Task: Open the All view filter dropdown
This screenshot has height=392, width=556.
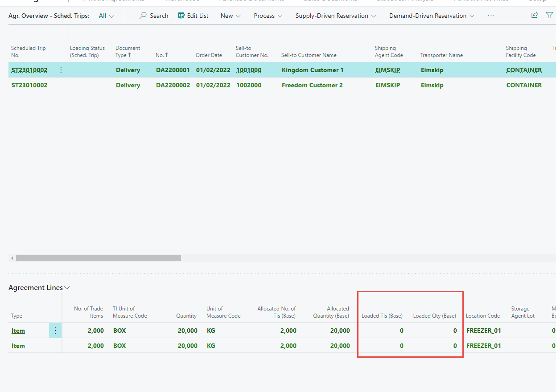Action: point(107,16)
